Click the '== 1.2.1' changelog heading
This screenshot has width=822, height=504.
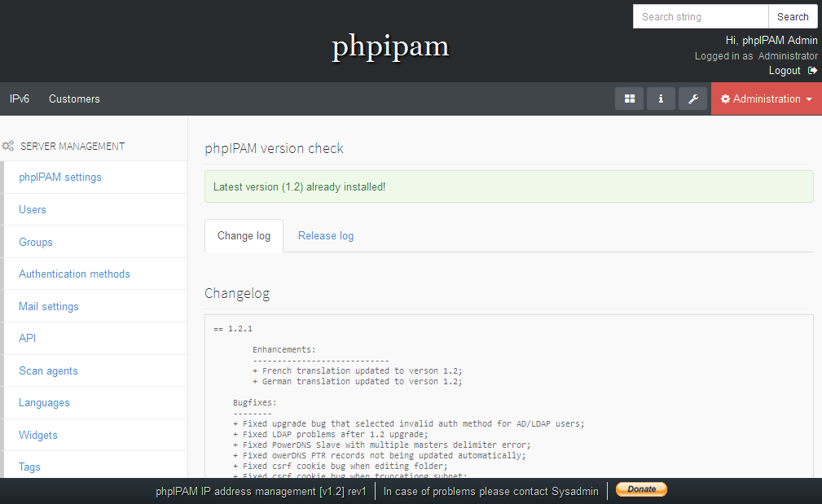point(233,329)
